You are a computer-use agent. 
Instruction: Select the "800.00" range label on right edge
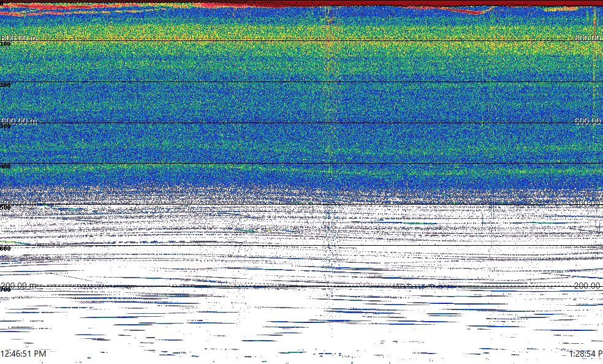tap(588, 37)
